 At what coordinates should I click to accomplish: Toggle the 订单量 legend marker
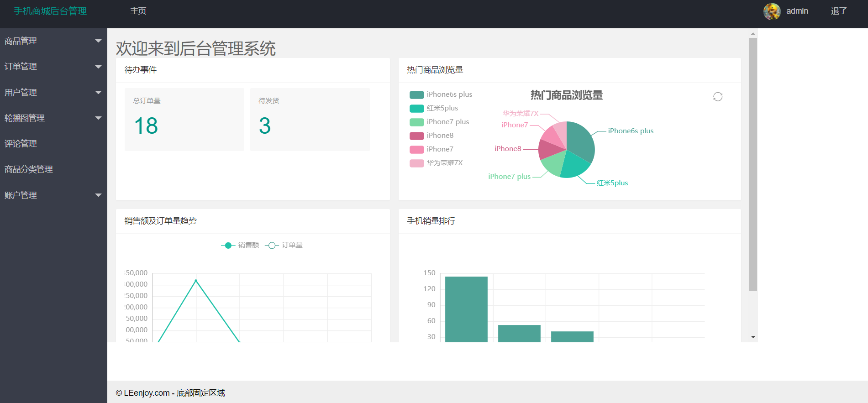pos(272,246)
